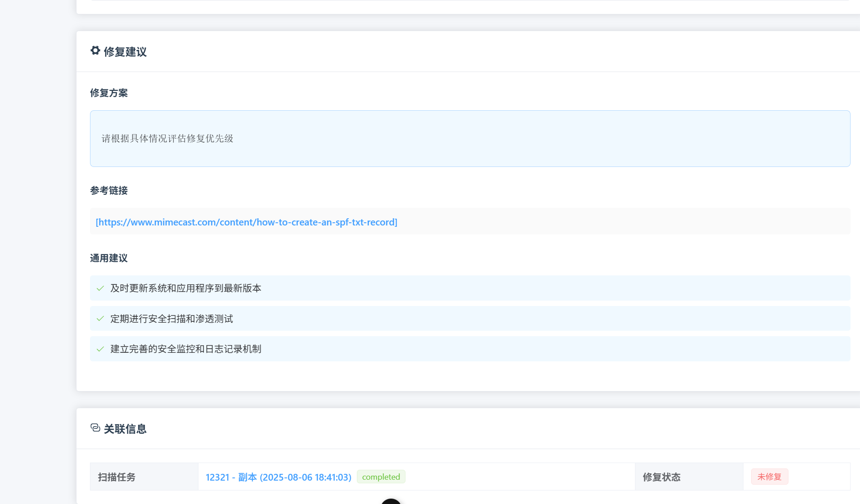Click the green completed status badge
Screen dimensions: 860x504
pos(381,477)
